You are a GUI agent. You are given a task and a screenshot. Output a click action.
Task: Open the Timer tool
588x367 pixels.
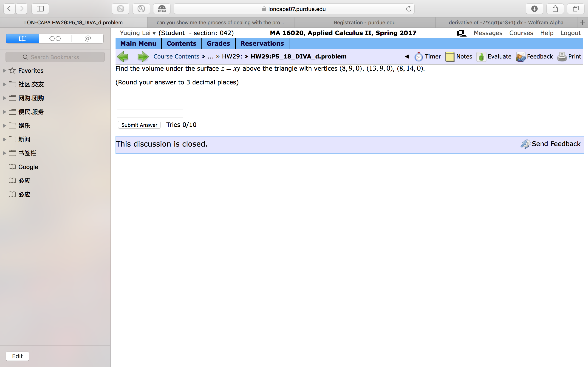(428, 56)
